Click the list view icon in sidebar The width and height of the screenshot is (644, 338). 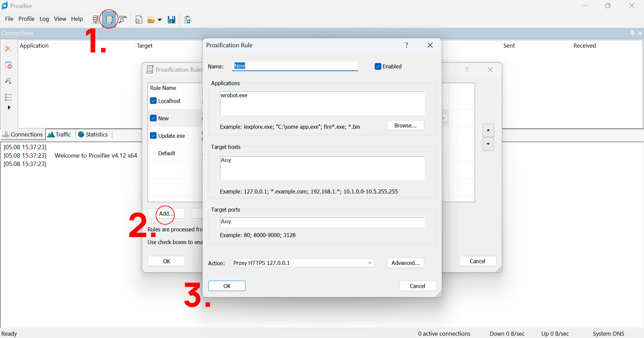coord(8,97)
